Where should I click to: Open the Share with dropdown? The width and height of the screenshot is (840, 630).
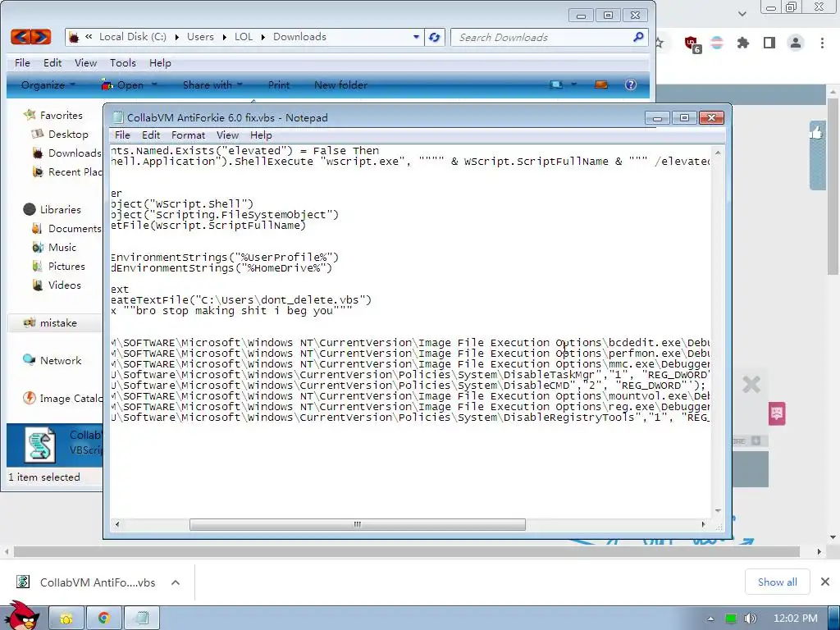(x=212, y=84)
